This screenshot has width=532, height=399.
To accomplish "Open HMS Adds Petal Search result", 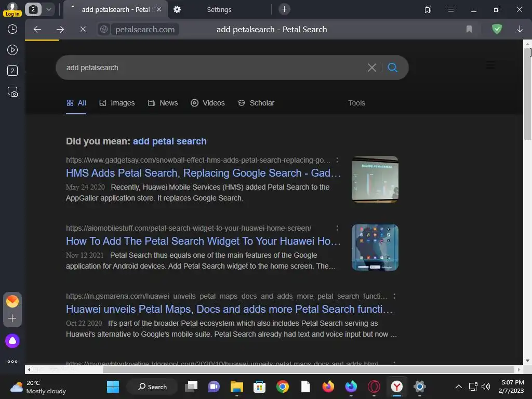I will tap(203, 173).
